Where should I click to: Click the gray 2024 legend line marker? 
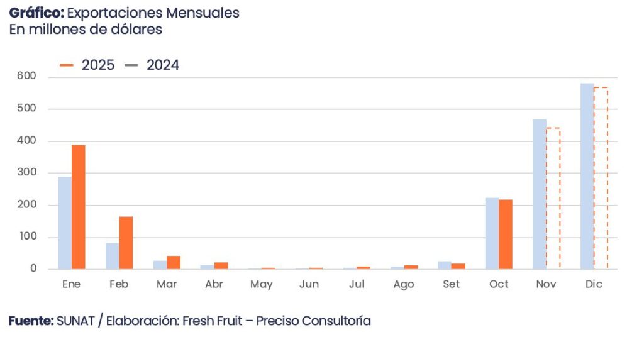131,65
